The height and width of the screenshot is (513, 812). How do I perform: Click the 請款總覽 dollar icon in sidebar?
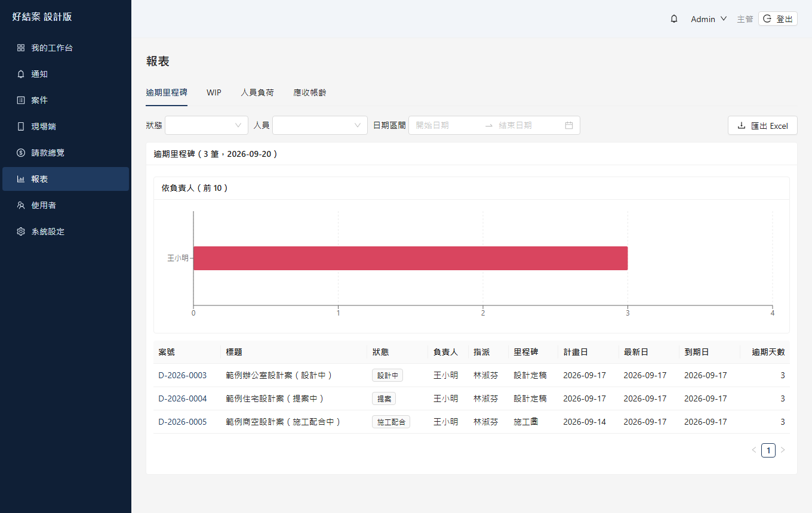click(x=21, y=153)
